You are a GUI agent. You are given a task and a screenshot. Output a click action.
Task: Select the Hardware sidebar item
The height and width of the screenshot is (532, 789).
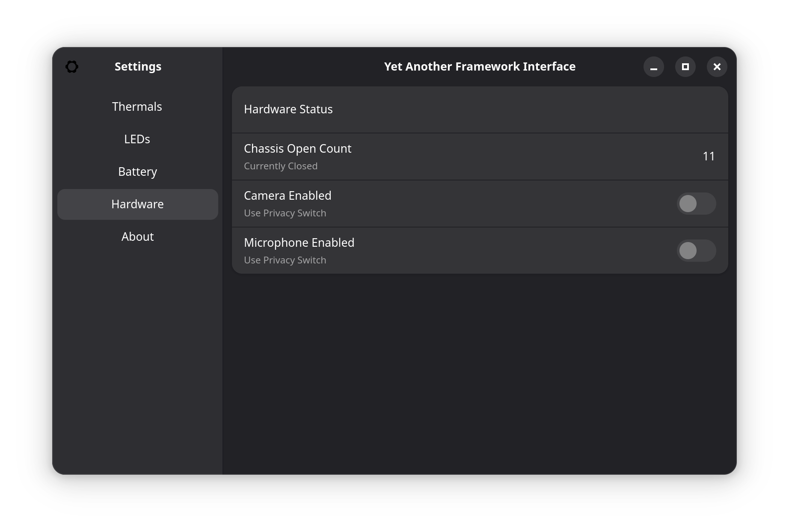pos(137,204)
